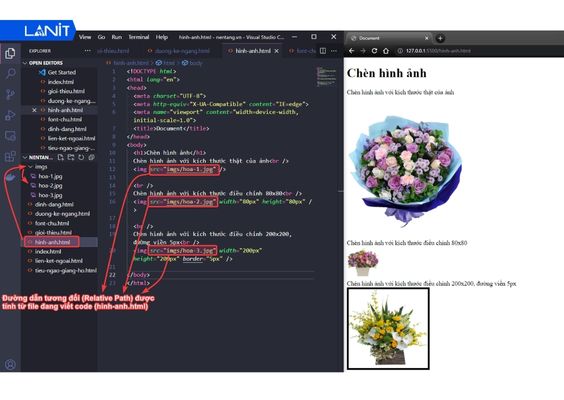Open the Go menu
The height and width of the screenshot is (400, 564).
(x=101, y=37)
